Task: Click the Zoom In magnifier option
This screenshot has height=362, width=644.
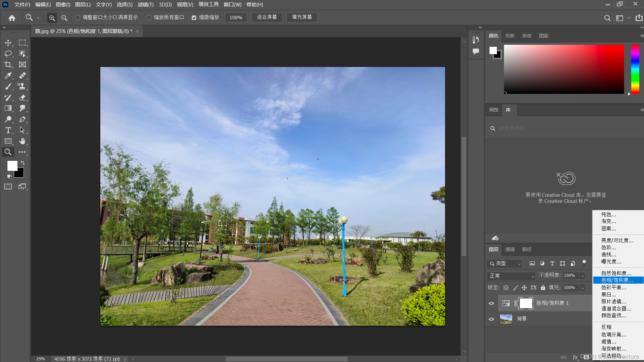Action: (x=52, y=18)
